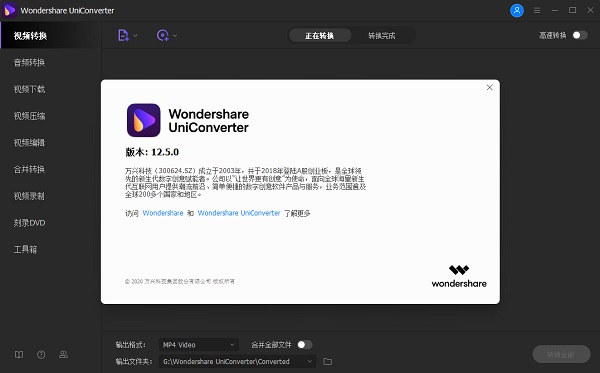Toggle the 高速转换 switch
Viewport: 600px width, 373px height.
[580, 35]
